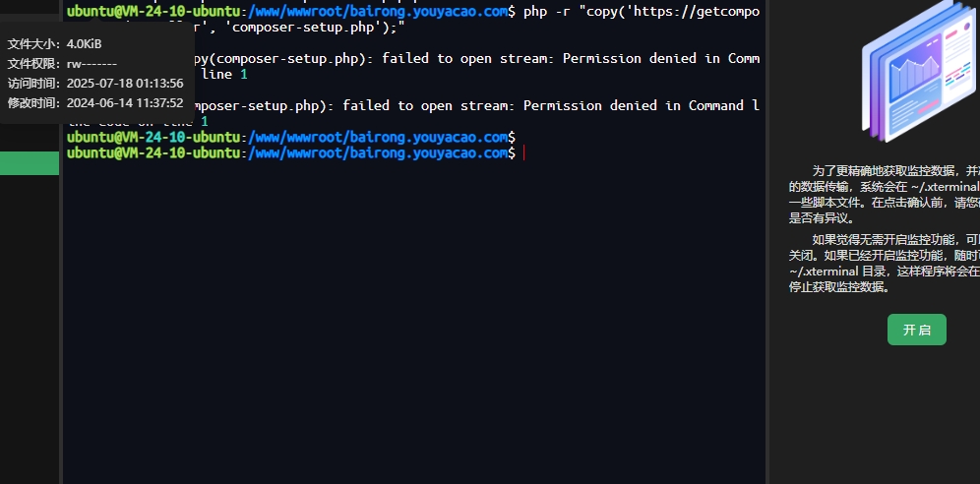Viewport: 980px width, 484px height.
Task: Click the Permission denied in Command error line
Action: 472,105
